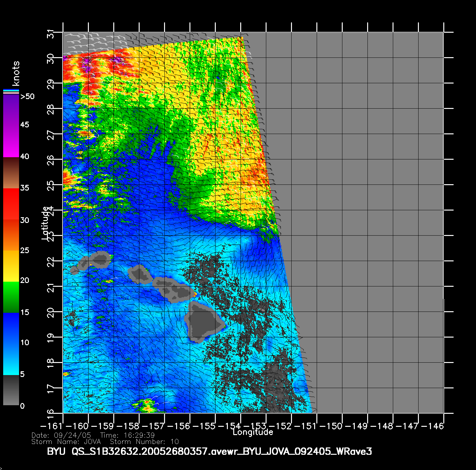Click the 'Storm Name: JOVA' text
The height and width of the screenshot is (470, 476).
[x=66, y=442]
